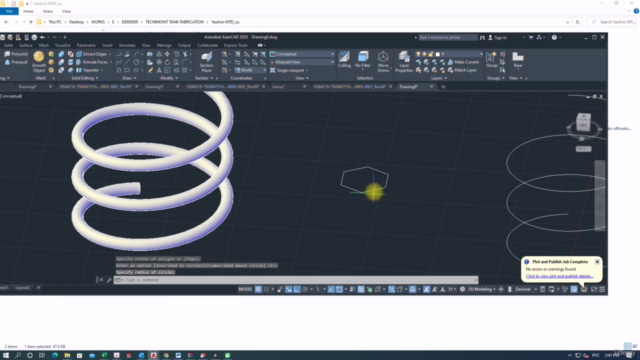This screenshot has width=640, height=360.
Task: Expand the Draw panel
Action: (129, 78)
